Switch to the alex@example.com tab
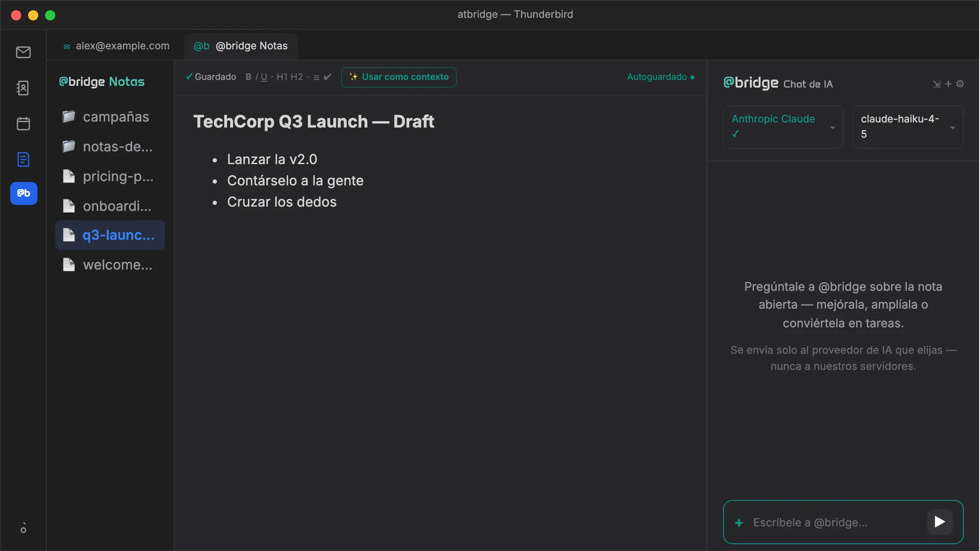 (x=116, y=45)
